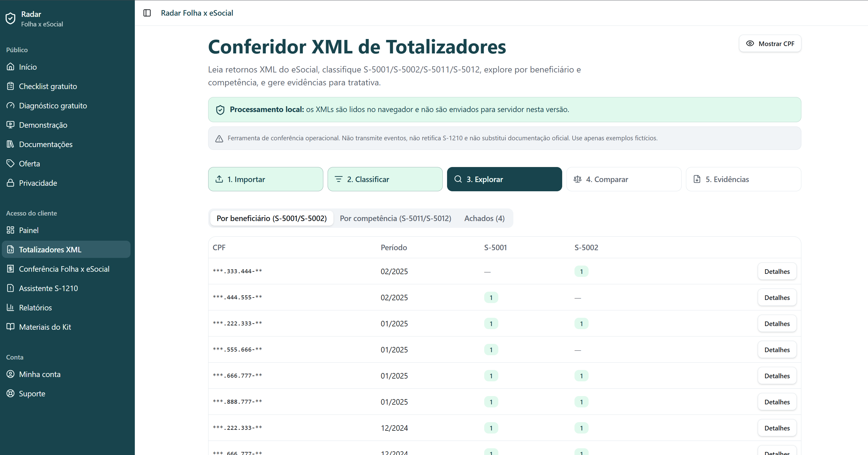Open Diagnóstico gratuito page

pos(66,106)
